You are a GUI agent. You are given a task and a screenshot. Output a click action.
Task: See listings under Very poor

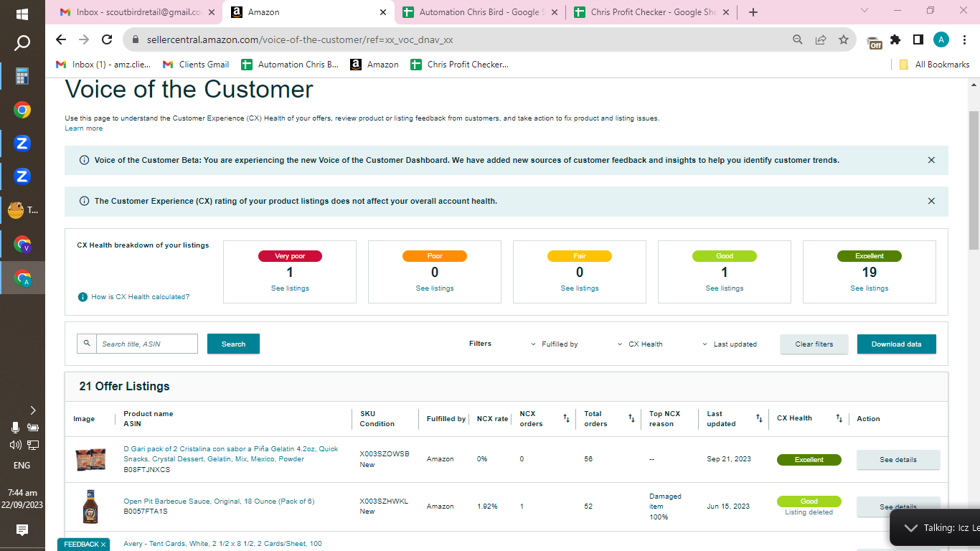(290, 288)
